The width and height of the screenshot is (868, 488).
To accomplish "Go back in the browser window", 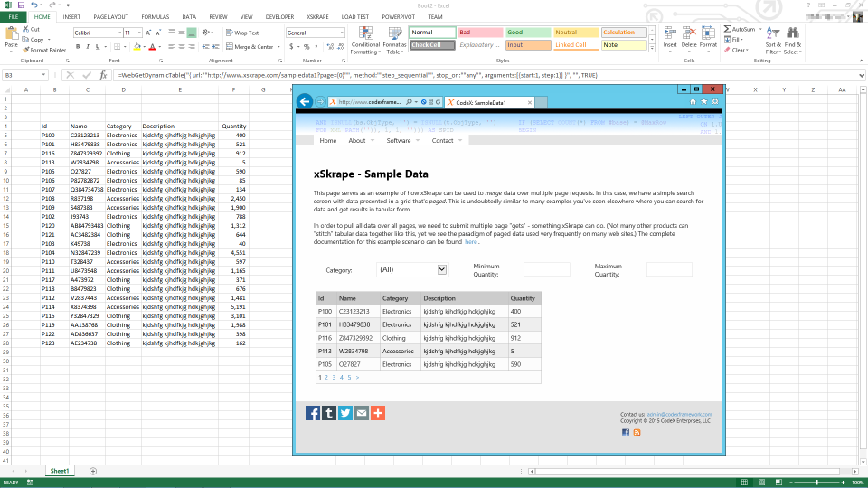I will coord(304,101).
